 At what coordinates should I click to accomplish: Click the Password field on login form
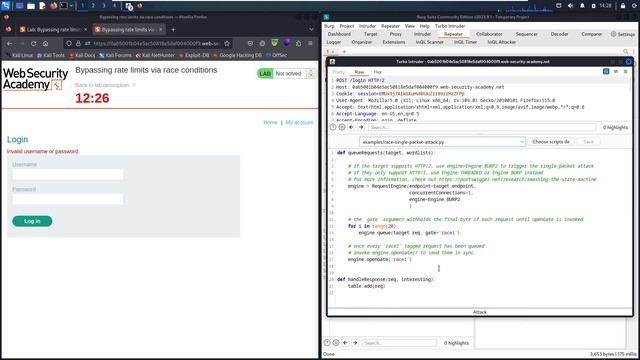68,199
